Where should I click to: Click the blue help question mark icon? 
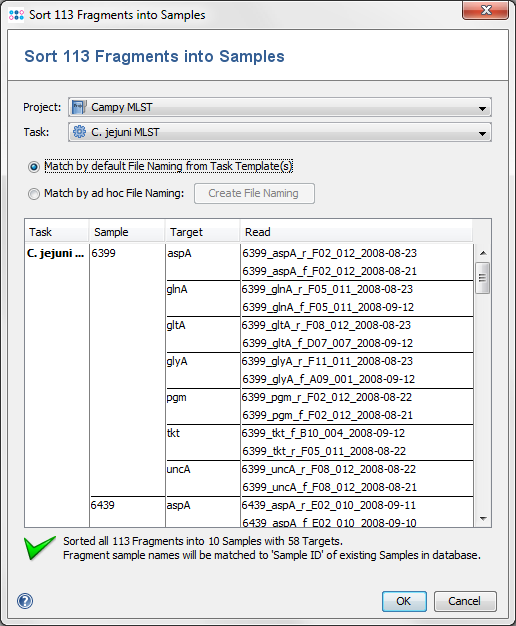[25, 601]
